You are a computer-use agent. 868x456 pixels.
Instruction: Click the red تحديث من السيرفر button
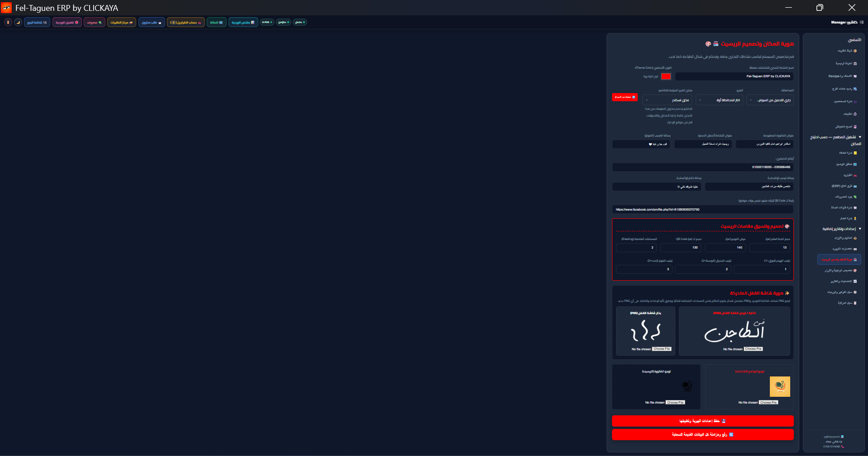pyautogui.click(x=625, y=97)
